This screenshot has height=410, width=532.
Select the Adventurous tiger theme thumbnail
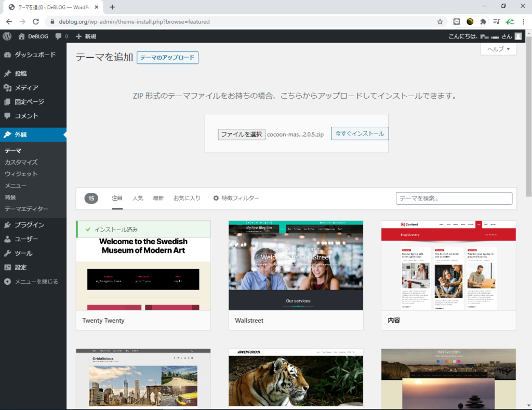296,379
